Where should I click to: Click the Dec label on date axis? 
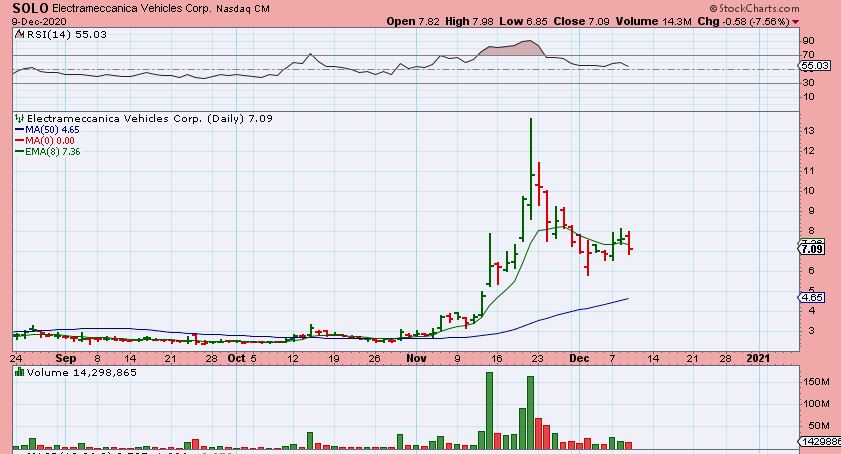pos(579,358)
